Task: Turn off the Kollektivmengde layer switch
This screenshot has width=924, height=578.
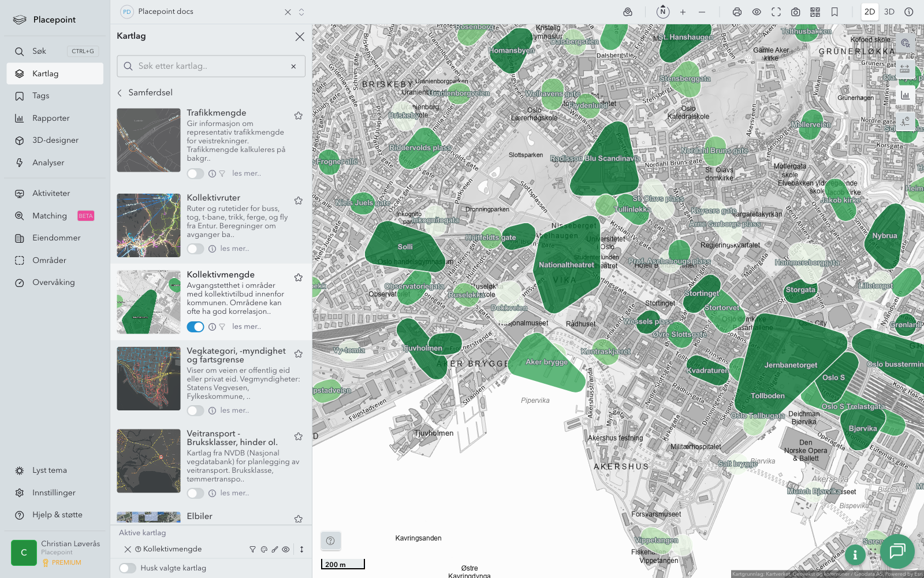Action: pyautogui.click(x=195, y=327)
